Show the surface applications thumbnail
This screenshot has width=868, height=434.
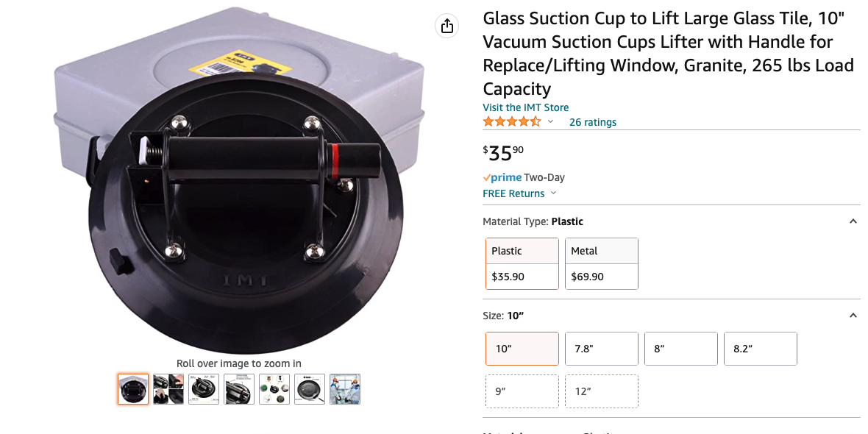click(274, 389)
